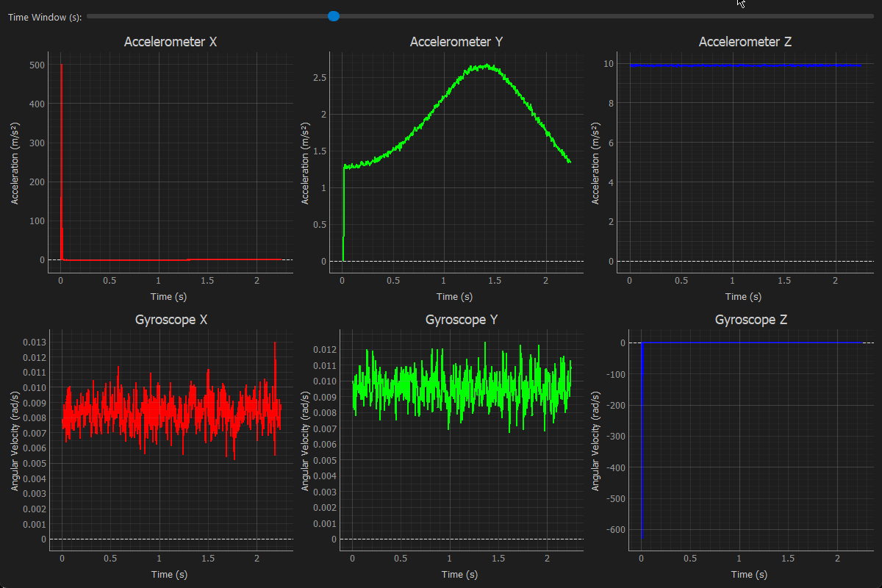Viewport: 882px width, 588px height.
Task: Select the Gyroscope Y plot title
Action: point(460,320)
